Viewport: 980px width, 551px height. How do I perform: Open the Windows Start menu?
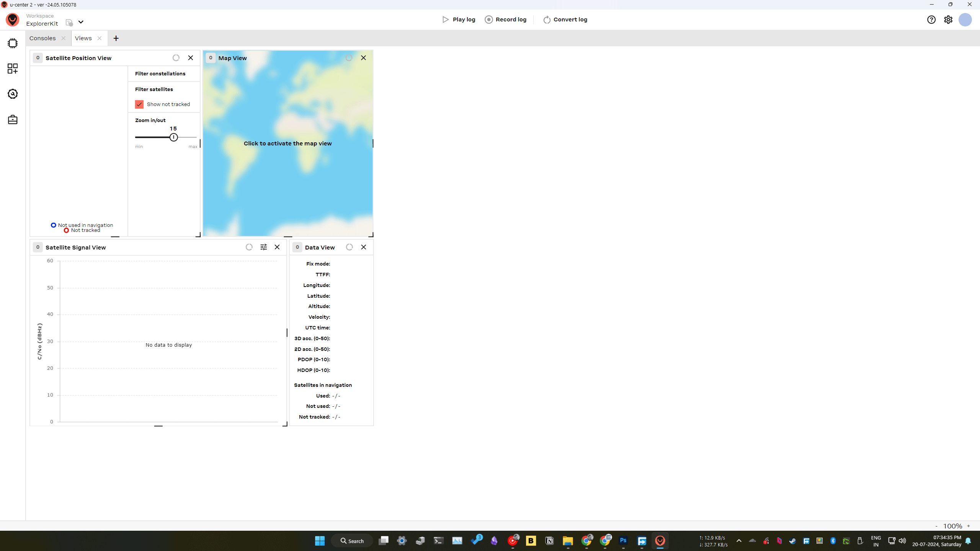320,541
